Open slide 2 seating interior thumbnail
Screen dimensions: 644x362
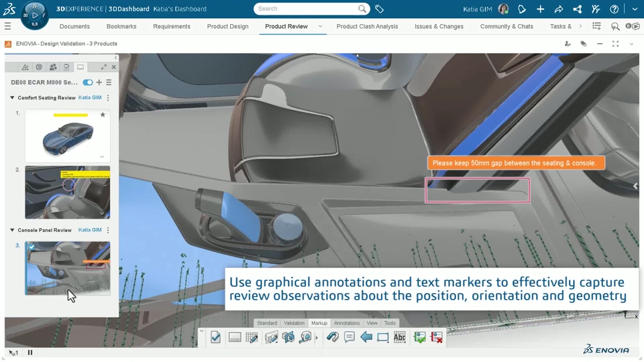tap(67, 192)
